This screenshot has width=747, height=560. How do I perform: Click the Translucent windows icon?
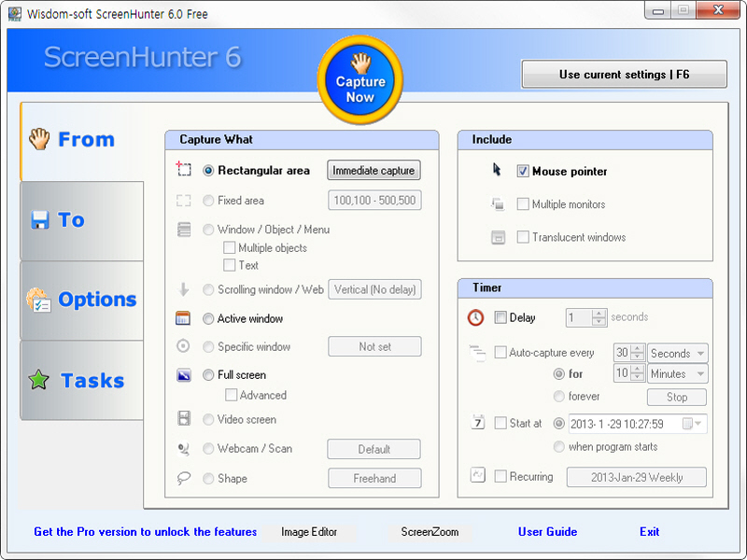(x=498, y=237)
